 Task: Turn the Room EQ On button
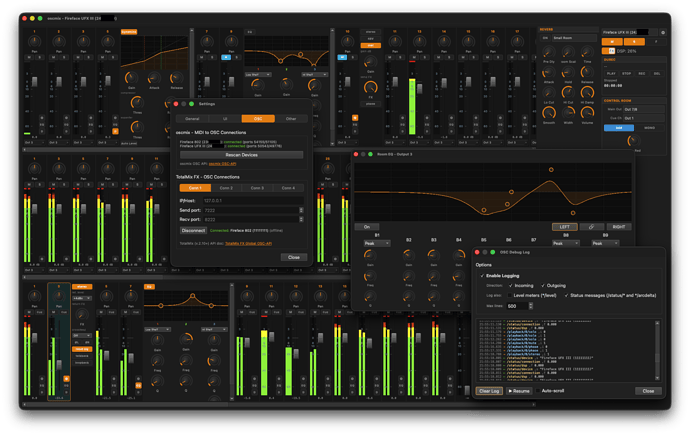click(367, 227)
